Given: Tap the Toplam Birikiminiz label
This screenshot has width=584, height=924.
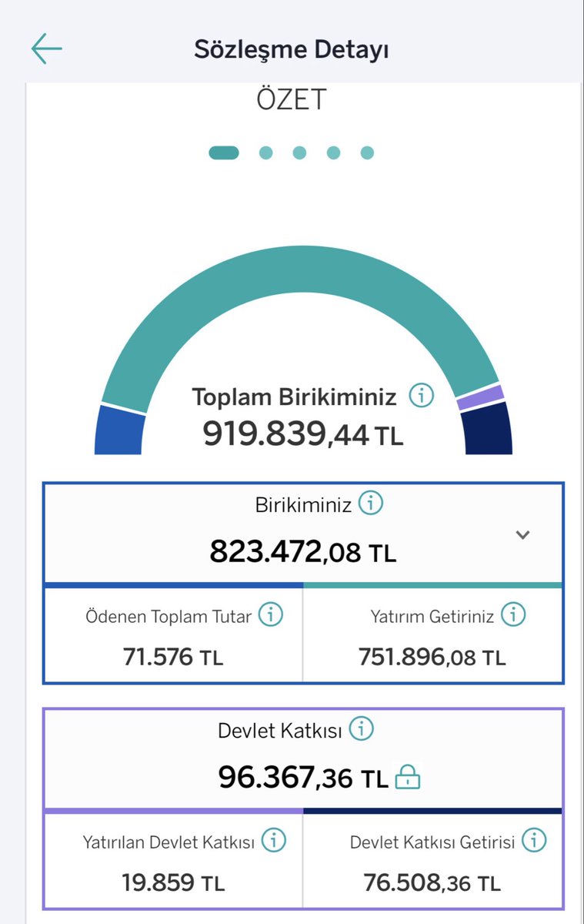Looking at the screenshot, I should coord(295,397).
